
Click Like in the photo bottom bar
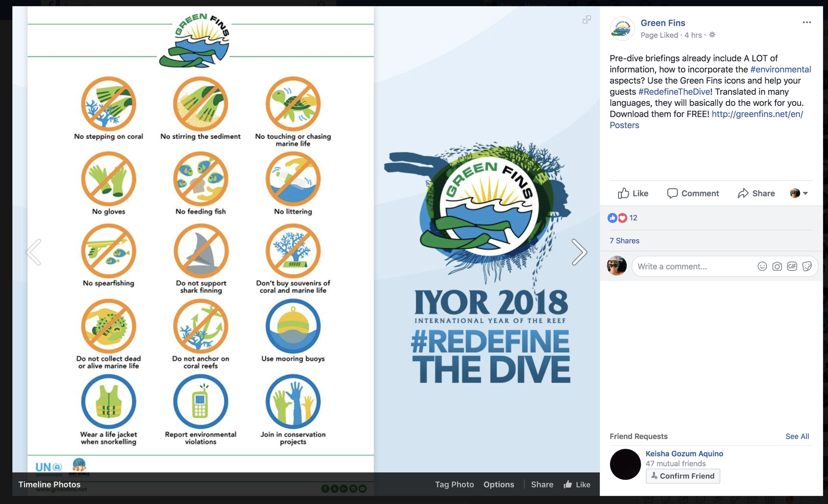click(577, 484)
